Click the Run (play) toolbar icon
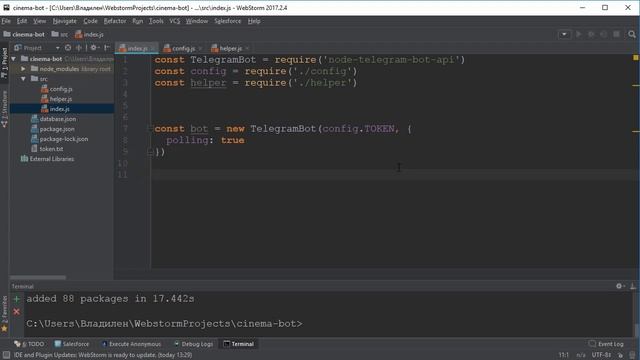Viewport: 640px width, 360px height. pyautogui.click(x=578, y=34)
